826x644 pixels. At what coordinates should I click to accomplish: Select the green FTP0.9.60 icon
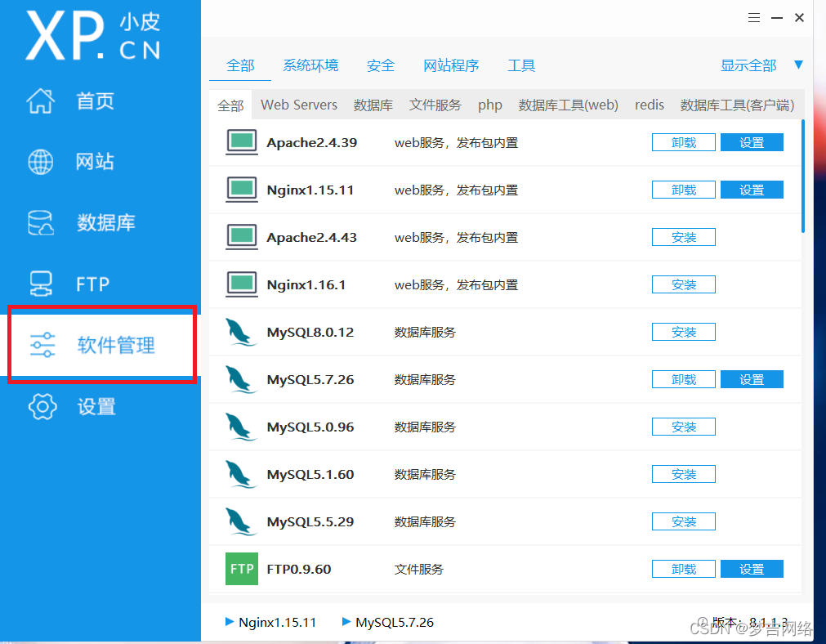pyautogui.click(x=242, y=569)
